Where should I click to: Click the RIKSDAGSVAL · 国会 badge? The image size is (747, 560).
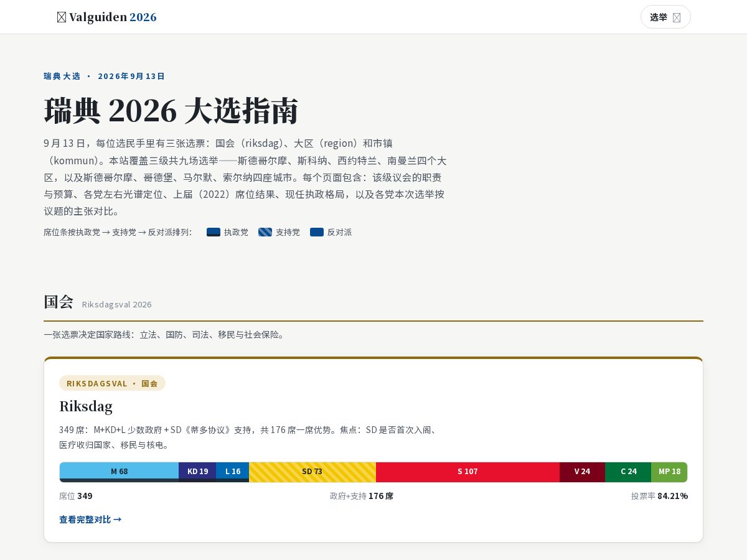tap(112, 383)
